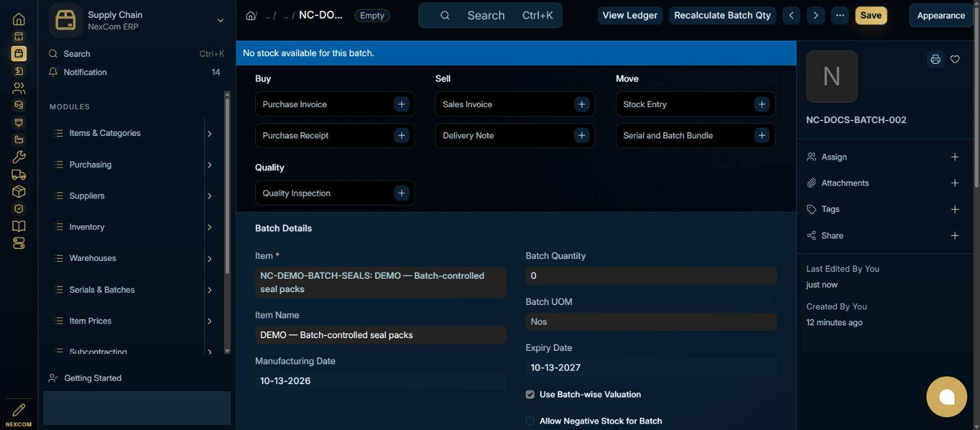Enable Allow Negative Stock for Batch
Viewport: 980px width, 430px height.
[530, 421]
